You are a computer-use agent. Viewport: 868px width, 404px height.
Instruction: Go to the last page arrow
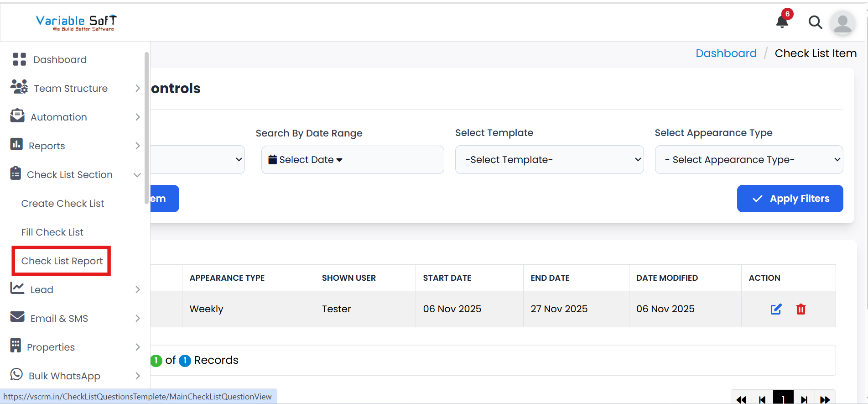pos(825,399)
